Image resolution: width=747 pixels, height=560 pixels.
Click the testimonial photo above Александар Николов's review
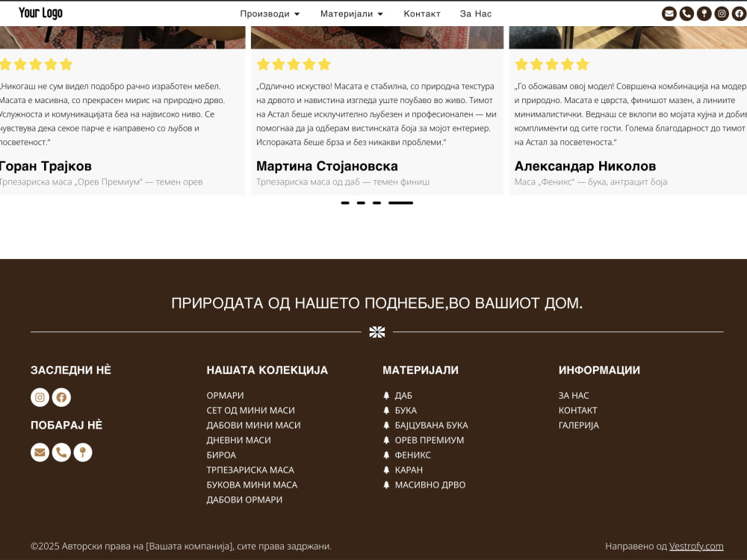[628, 37]
